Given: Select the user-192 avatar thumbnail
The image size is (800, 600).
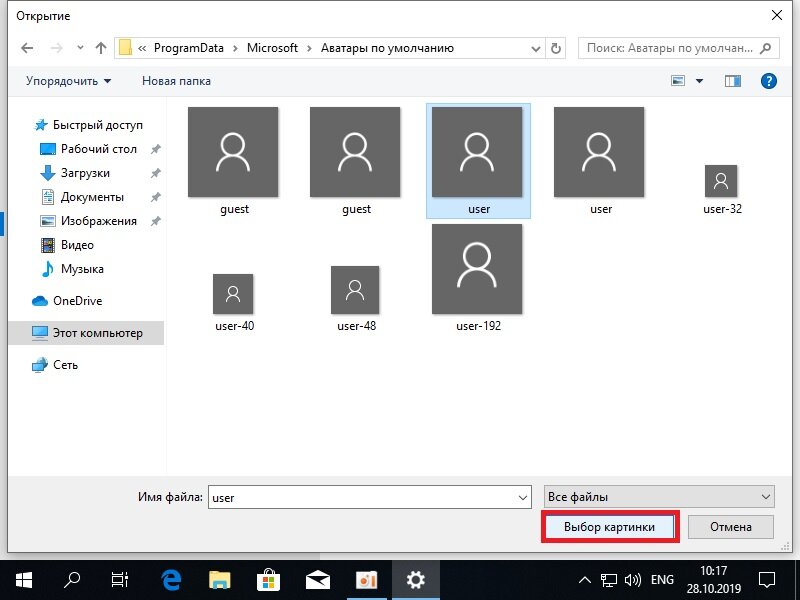Looking at the screenshot, I should pyautogui.click(x=477, y=268).
